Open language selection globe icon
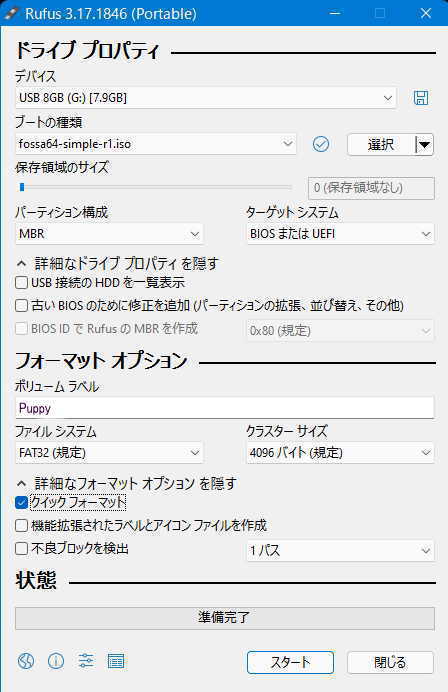448x692 pixels. coord(26,661)
